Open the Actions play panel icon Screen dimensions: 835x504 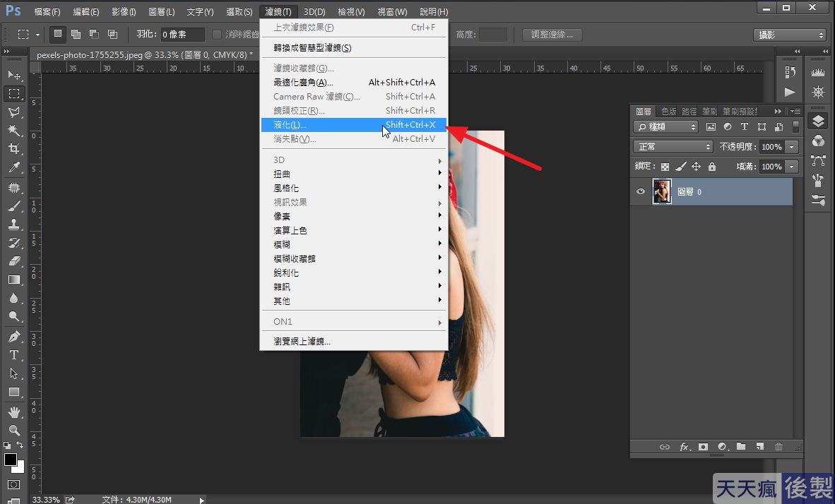790,92
